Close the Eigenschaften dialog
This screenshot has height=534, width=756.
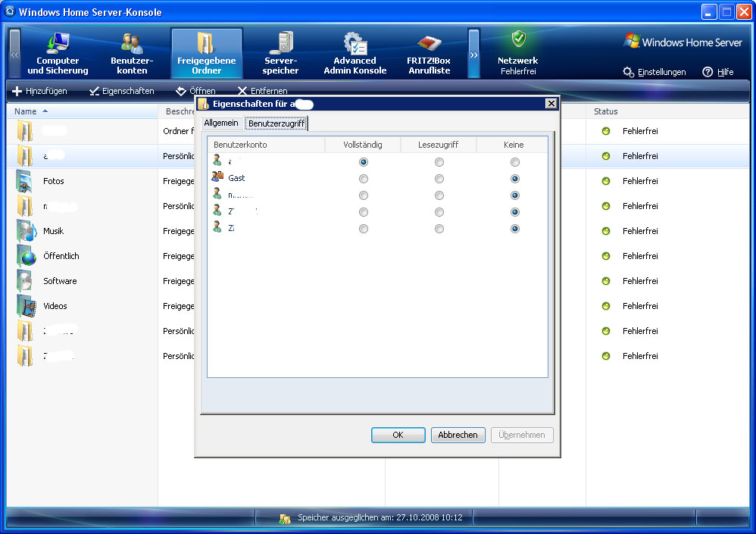[x=551, y=104]
